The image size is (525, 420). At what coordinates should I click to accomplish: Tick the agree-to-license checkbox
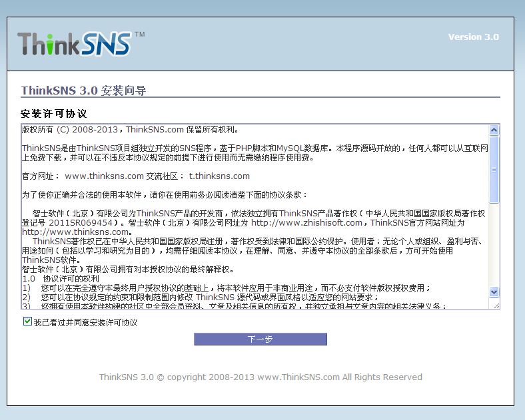[x=27, y=322]
